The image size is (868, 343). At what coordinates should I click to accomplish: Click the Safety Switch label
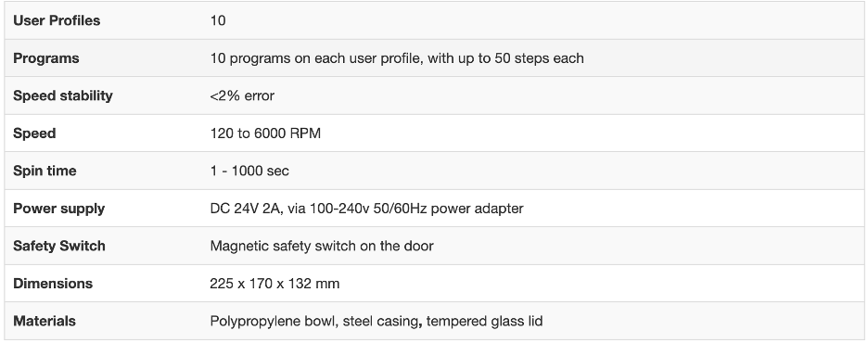[x=59, y=246]
